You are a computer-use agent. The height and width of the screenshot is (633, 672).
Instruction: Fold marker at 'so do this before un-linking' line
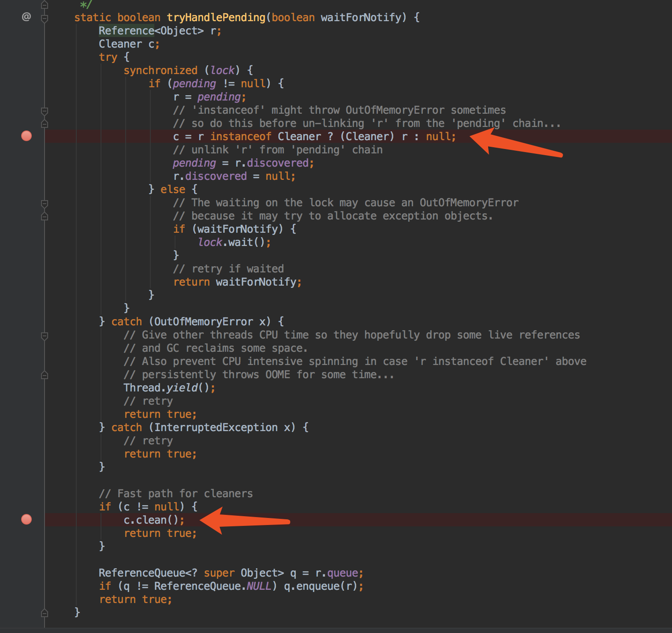pos(45,124)
